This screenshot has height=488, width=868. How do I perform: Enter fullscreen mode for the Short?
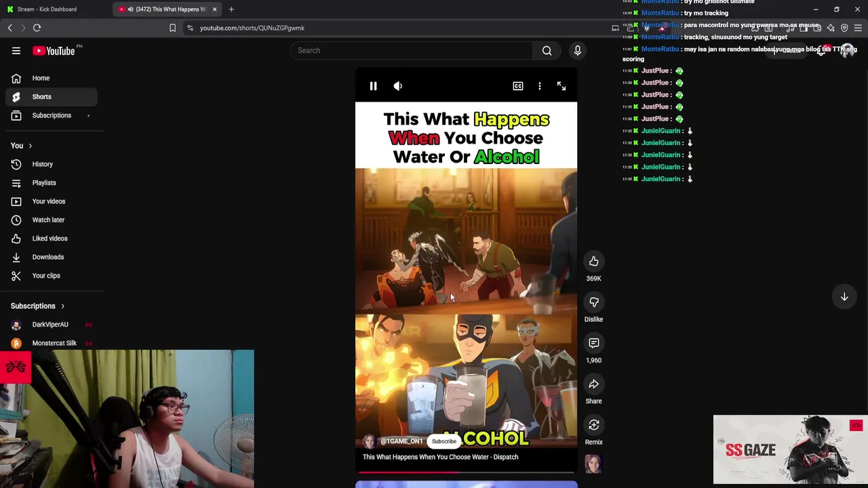(x=561, y=86)
